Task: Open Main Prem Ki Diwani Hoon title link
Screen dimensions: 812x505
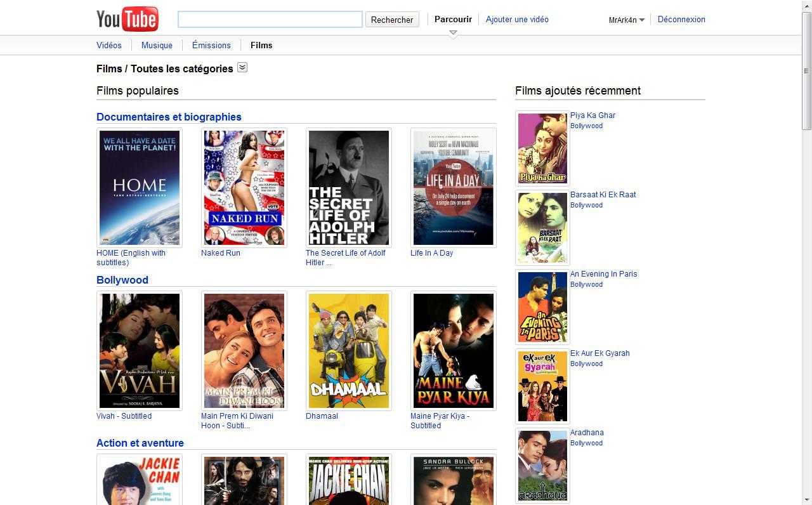Action: click(x=237, y=421)
